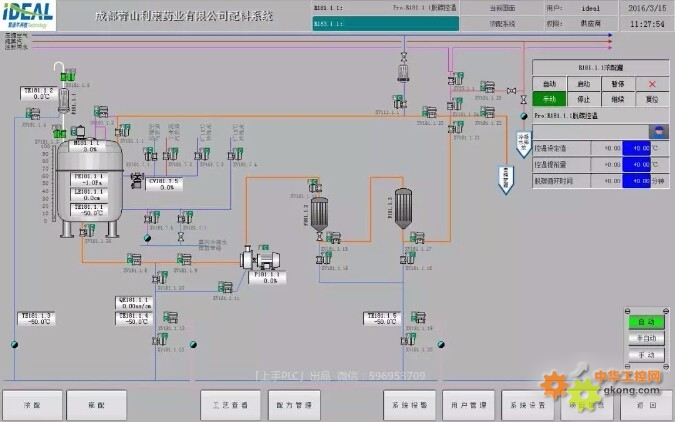675x422 pixels.
Task: Click valve XV181.1.9 on orange pipe
Action: 184,259
